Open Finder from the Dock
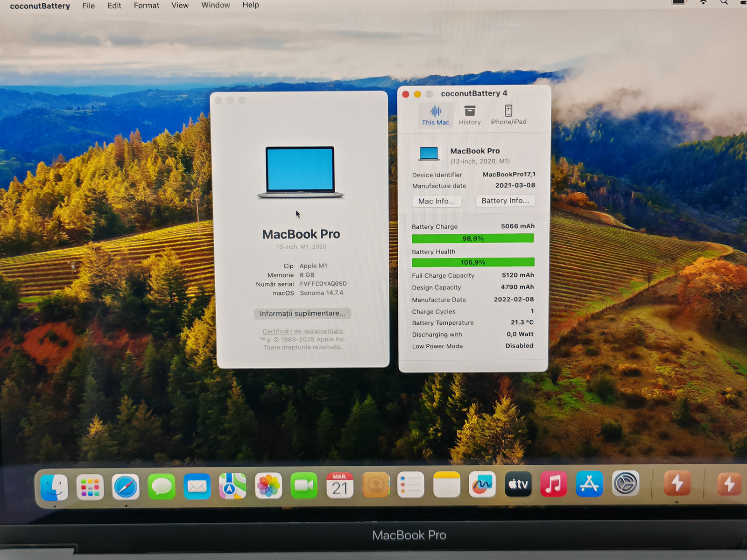The height and width of the screenshot is (560, 747). [54, 487]
